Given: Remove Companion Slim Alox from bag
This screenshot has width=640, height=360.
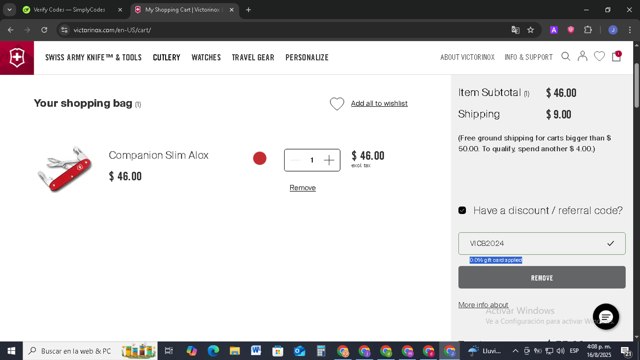Looking at the screenshot, I should [302, 188].
